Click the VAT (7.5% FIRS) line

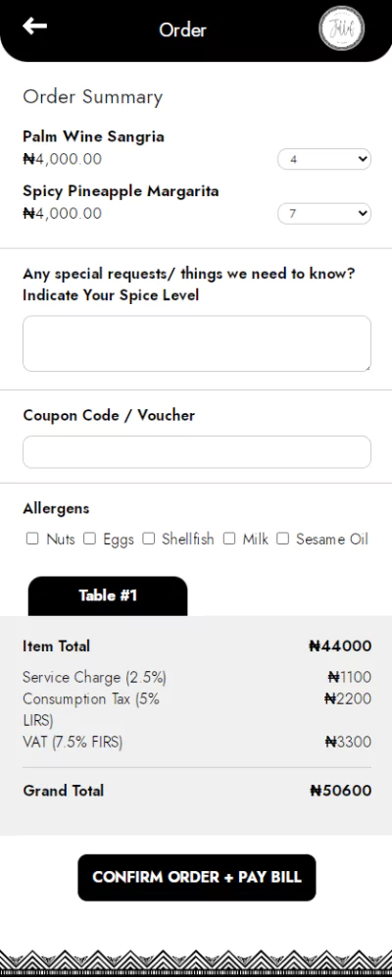point(197,742)
